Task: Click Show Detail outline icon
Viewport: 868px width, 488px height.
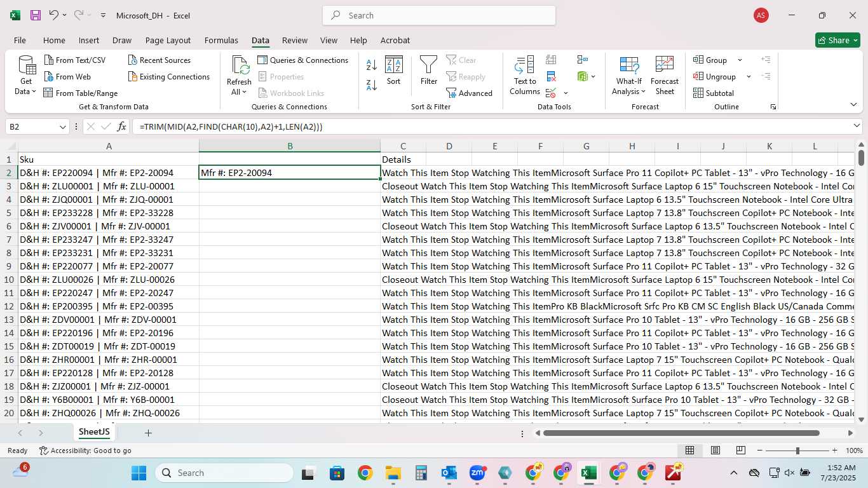Action: point(766,60)
